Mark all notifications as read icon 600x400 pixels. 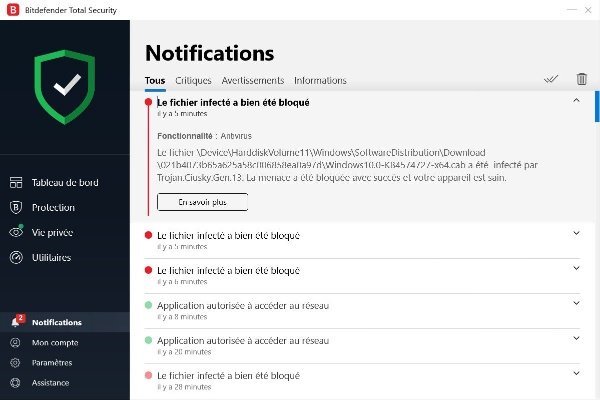(551, 79)
